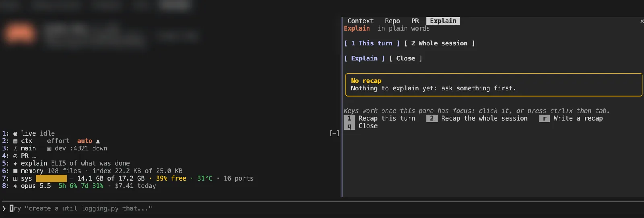Screen dimensions: 644x218
Task: Click the sys icon on row 7
Action: coord(15,179)
